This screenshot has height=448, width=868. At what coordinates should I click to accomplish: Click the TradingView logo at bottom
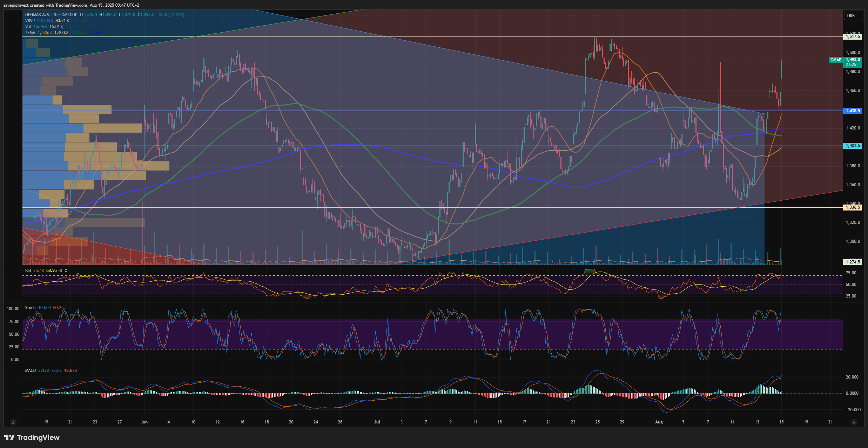[32, 437]
